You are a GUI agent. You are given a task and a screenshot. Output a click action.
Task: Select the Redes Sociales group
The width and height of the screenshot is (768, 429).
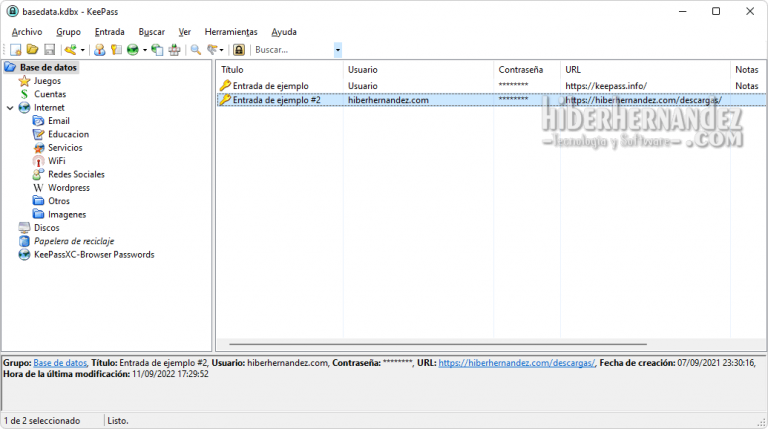coord(75,174)
